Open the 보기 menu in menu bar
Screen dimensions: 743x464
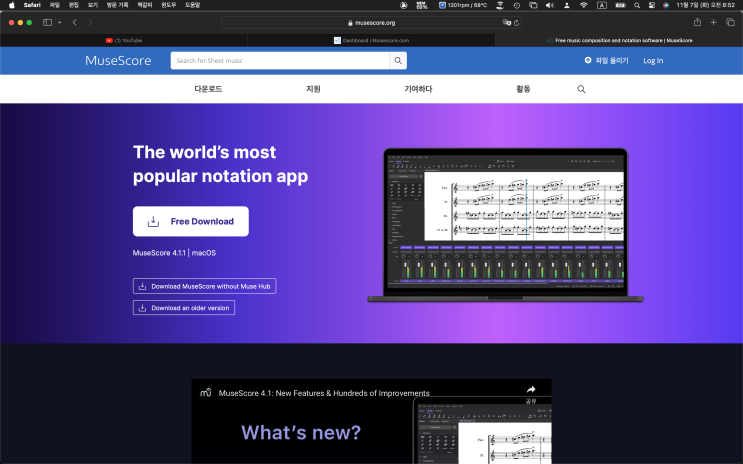click(92, 5)
